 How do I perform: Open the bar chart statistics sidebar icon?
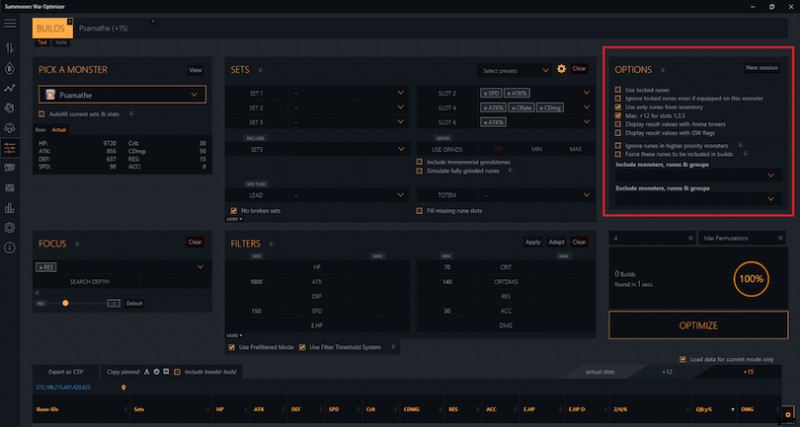[x=10, y=208]
